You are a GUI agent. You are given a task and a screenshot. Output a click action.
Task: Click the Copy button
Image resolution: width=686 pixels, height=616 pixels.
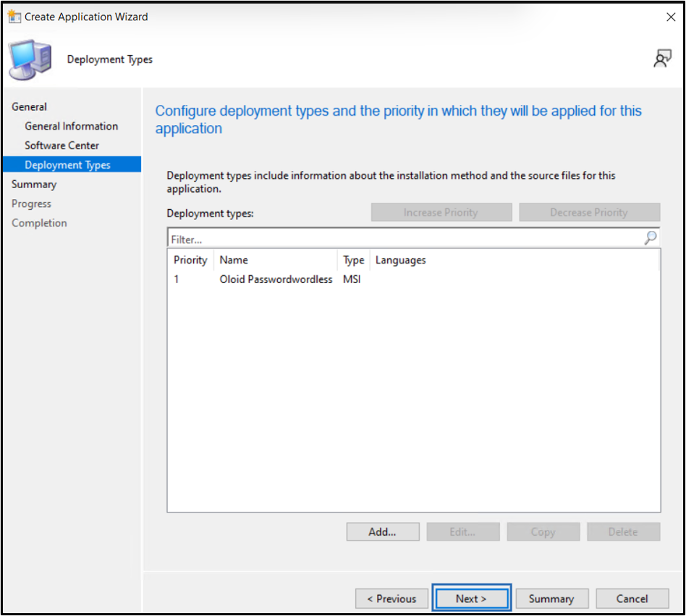pyautogui.click(x=543, y=531)
